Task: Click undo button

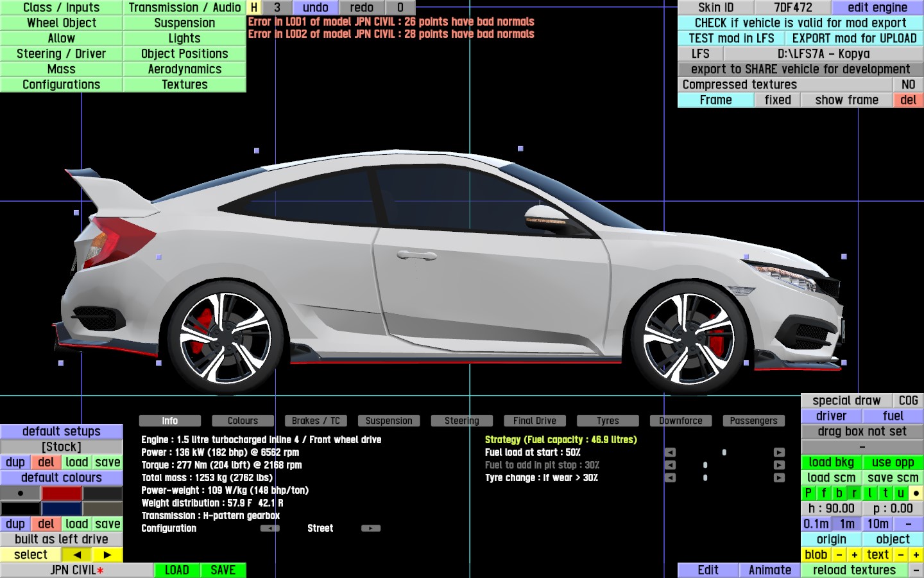Action: (x=316, y=8)
